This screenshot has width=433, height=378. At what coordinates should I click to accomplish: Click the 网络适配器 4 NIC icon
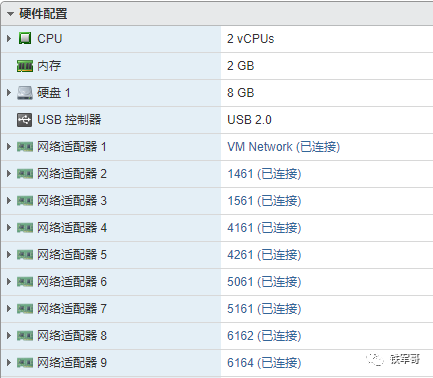(x=25, y=228)
